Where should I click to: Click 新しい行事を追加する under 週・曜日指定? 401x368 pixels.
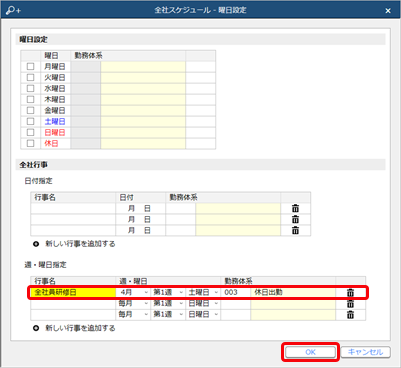[x=80, y=328]
